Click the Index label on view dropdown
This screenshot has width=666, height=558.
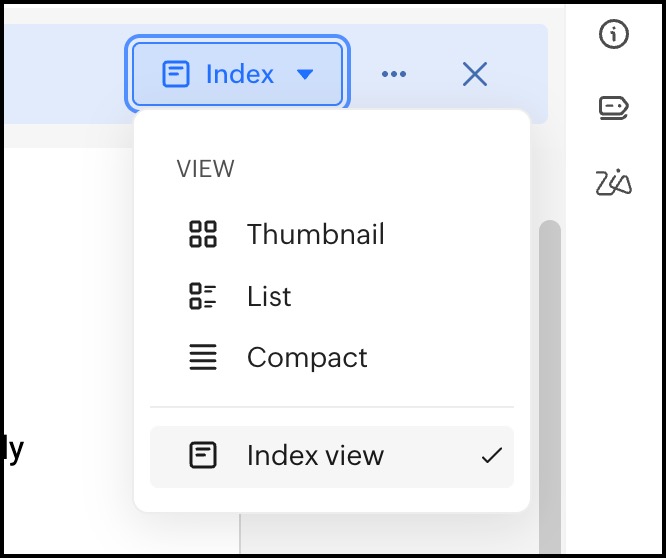[x=240, y=74]
